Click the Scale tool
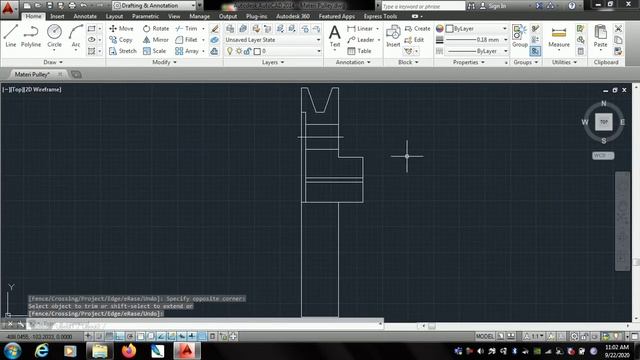Viewport: 640px width, 360px height. pyautogui.click(x=154, y=51)
